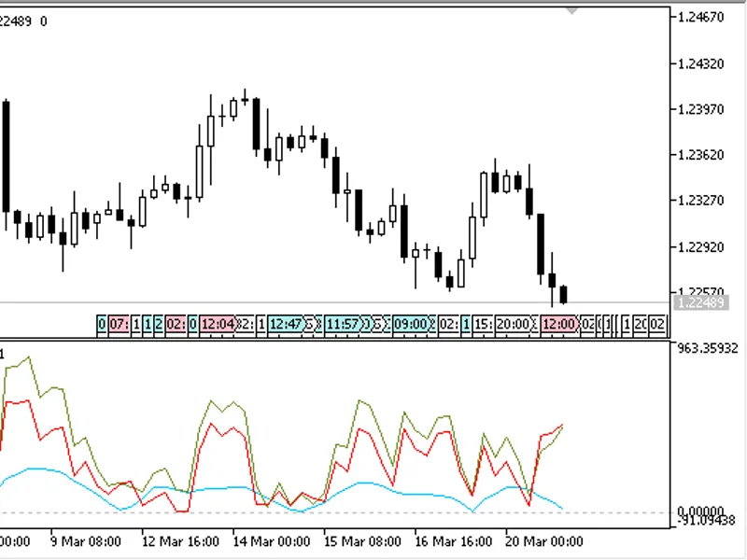Select the cyan 11:57 event marker

click(x=344, y=325)
